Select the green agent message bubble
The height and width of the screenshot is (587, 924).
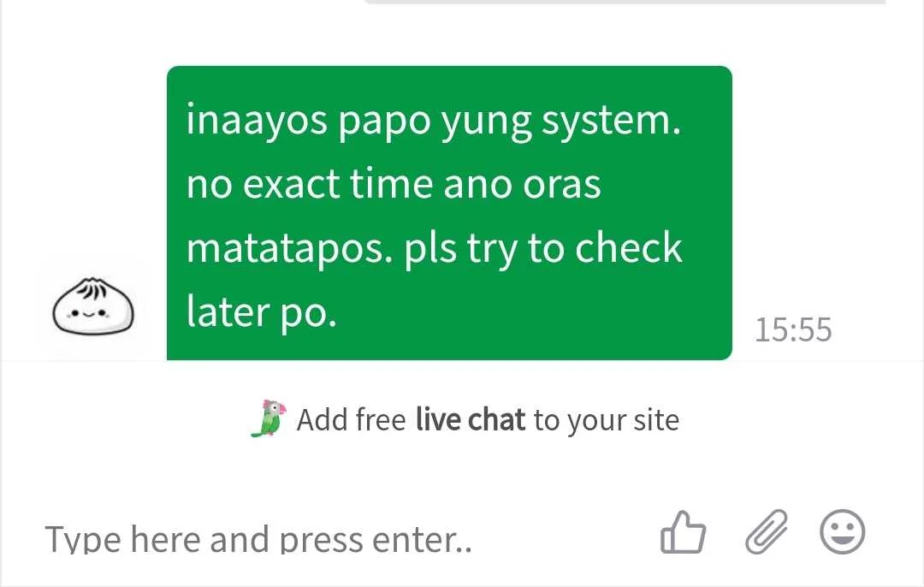coord(449,213)
